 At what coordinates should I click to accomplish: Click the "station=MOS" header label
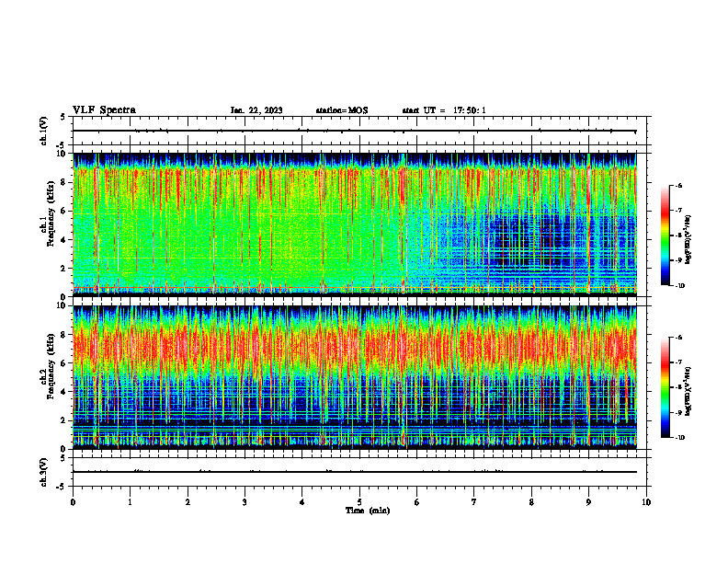point(342,110)
